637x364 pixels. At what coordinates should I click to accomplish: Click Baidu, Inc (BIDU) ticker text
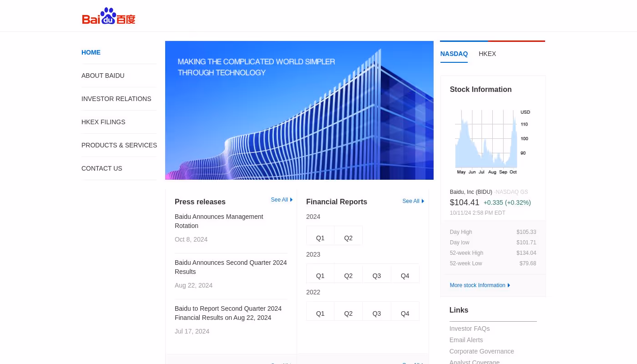471,192
